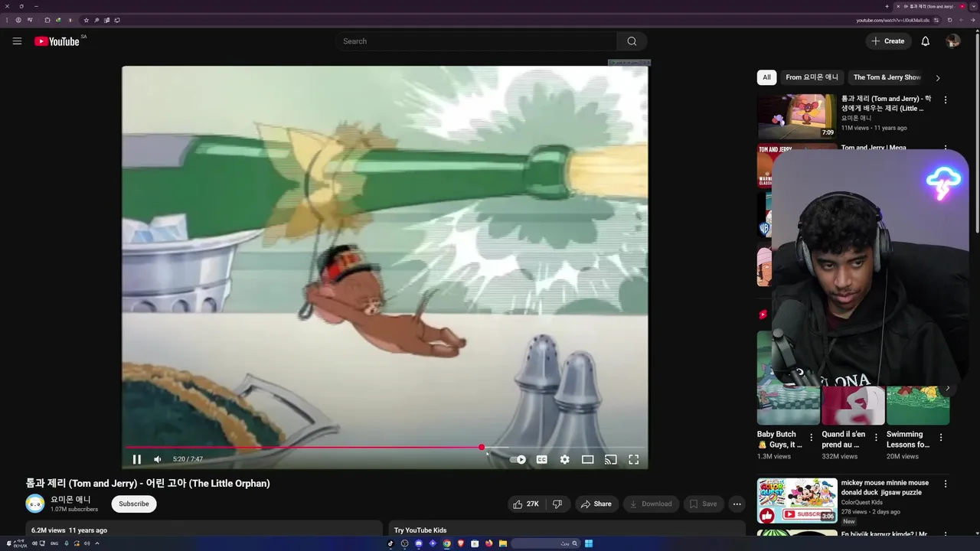This screenshot has width=980, height=551.
Task: Dislike the video
Action: pyautogui.click(x=557, y=504)
